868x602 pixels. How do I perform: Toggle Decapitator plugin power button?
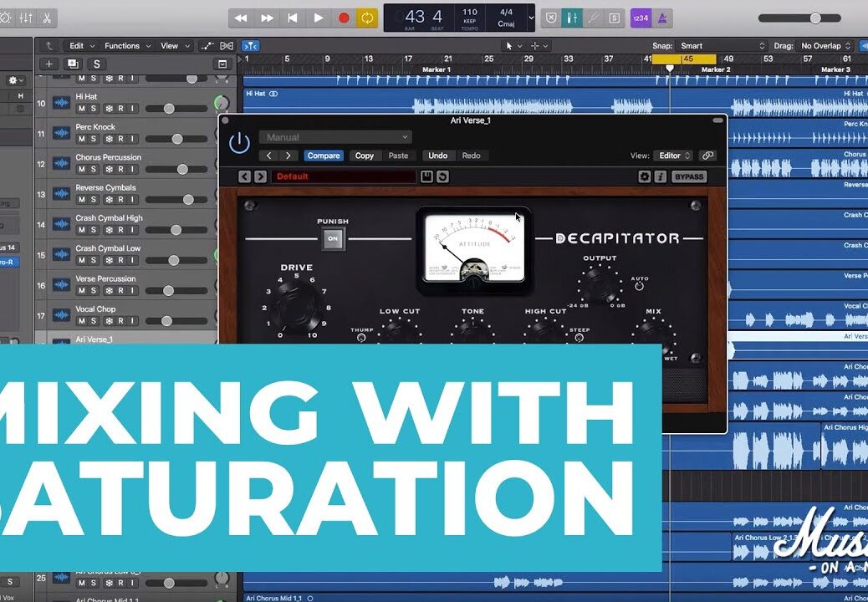click(x=239, y=143)
